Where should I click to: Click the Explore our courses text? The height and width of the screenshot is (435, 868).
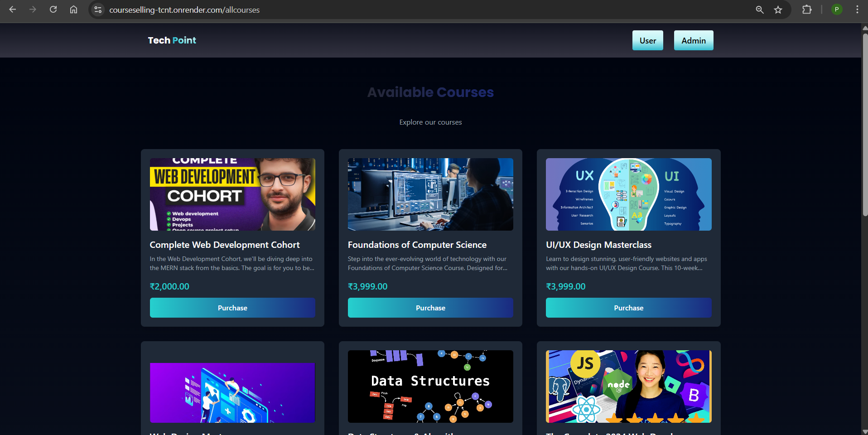point(430,122)
